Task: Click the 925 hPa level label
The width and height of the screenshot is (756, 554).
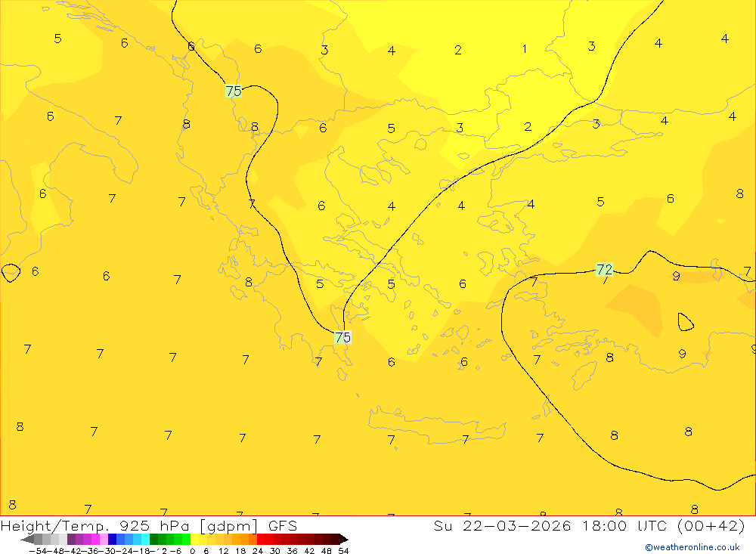Action: [x=154, y=525]
